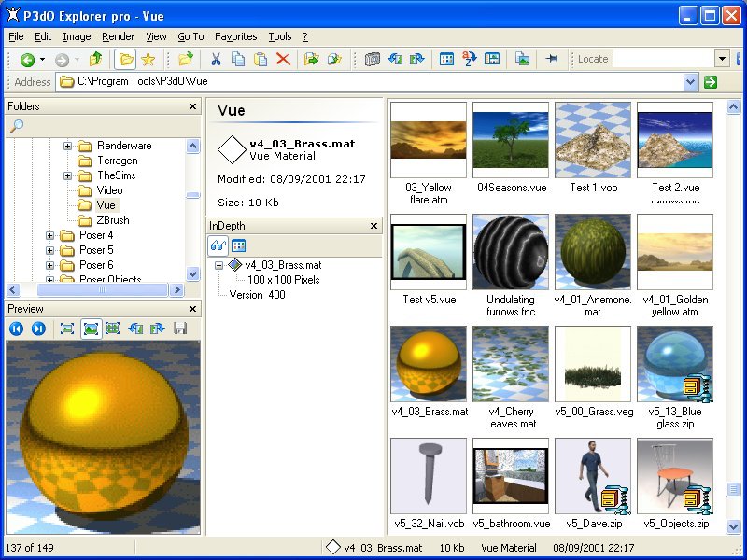
Task: Switch InDepth to grid table view
Action: [239, 245]
